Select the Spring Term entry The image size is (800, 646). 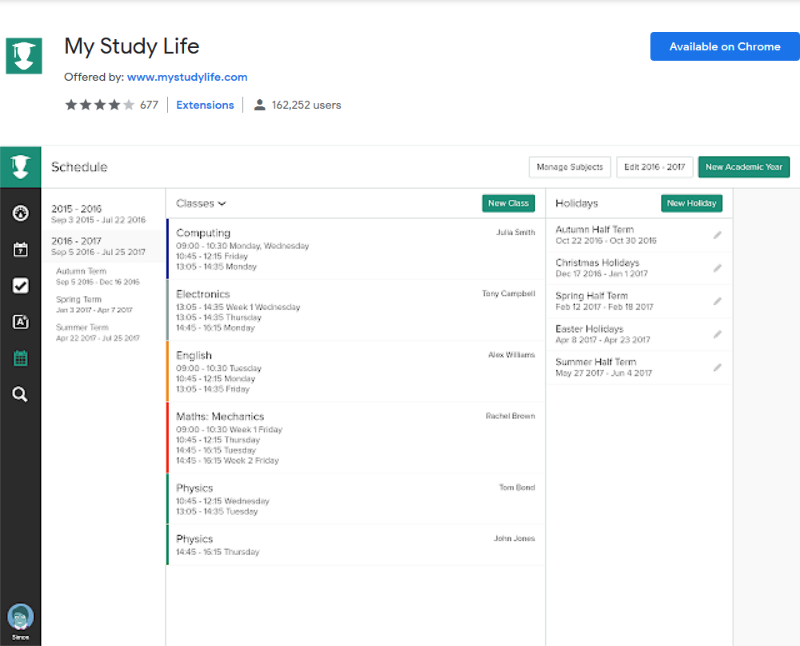(92, 304)
